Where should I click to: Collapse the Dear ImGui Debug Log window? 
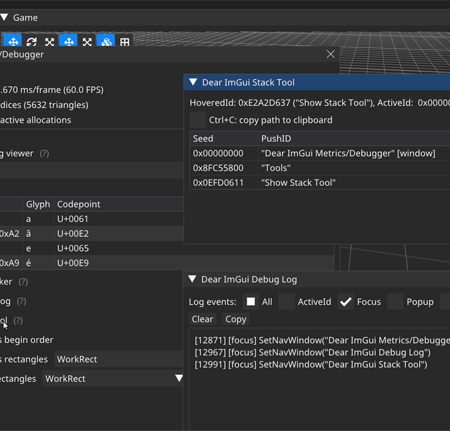coord(192,279)
